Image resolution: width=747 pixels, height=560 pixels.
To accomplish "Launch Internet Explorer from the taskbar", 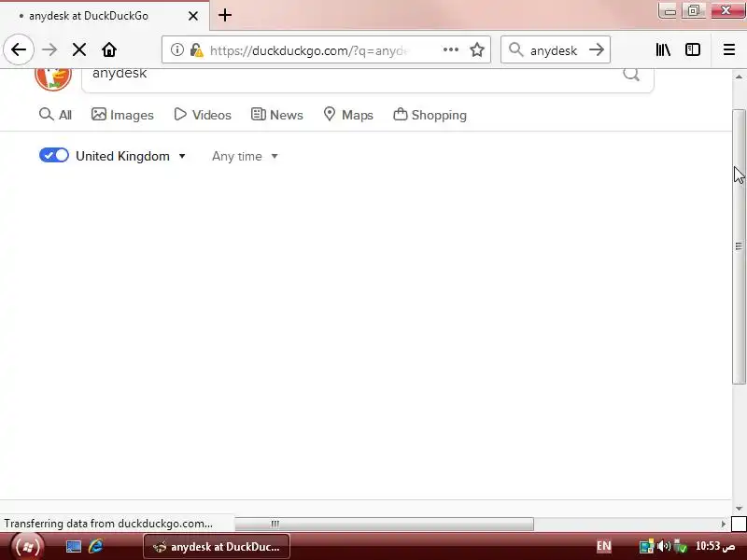I will [95, 546].
